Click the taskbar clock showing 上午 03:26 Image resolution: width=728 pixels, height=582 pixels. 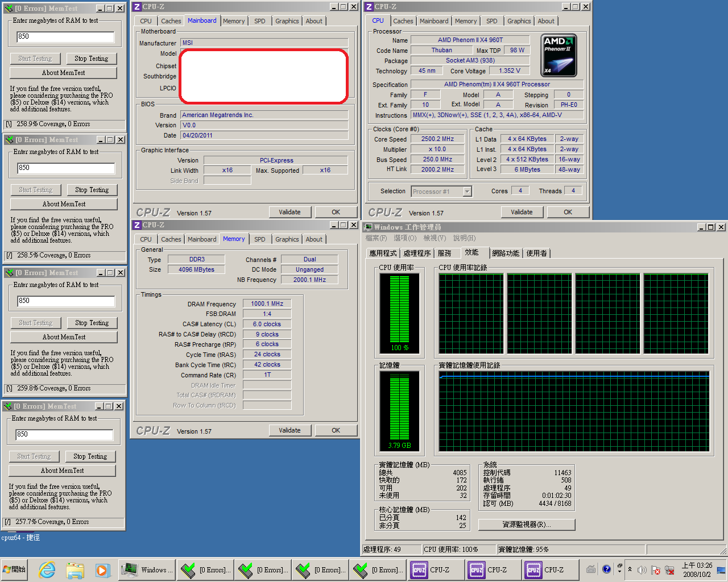(x=697, y=569)
